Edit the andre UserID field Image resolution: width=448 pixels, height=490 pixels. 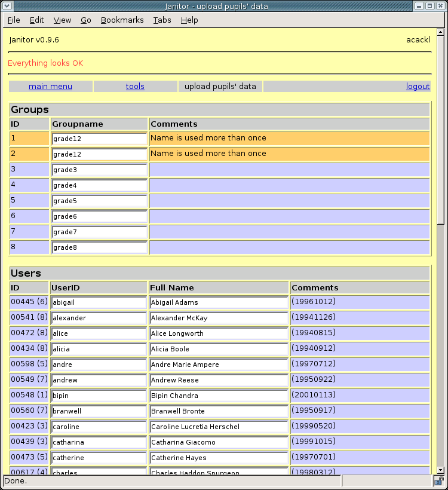(x=99, y=365)
